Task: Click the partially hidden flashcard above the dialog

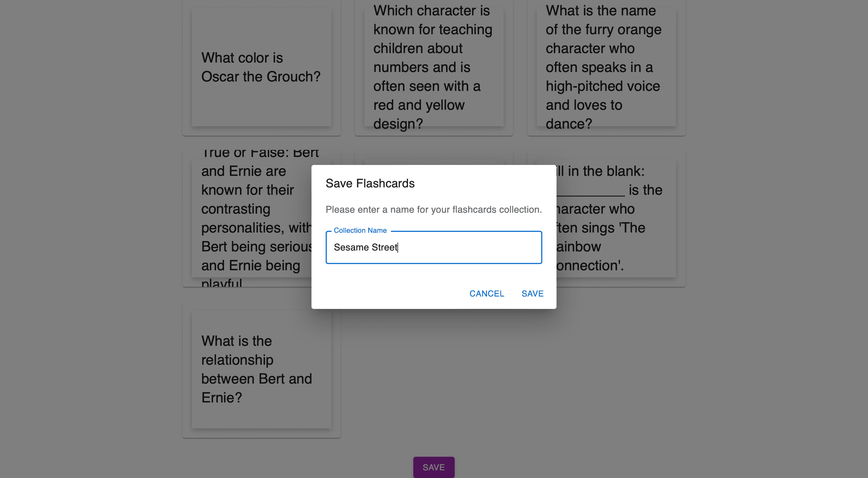Action: [434, 158]
